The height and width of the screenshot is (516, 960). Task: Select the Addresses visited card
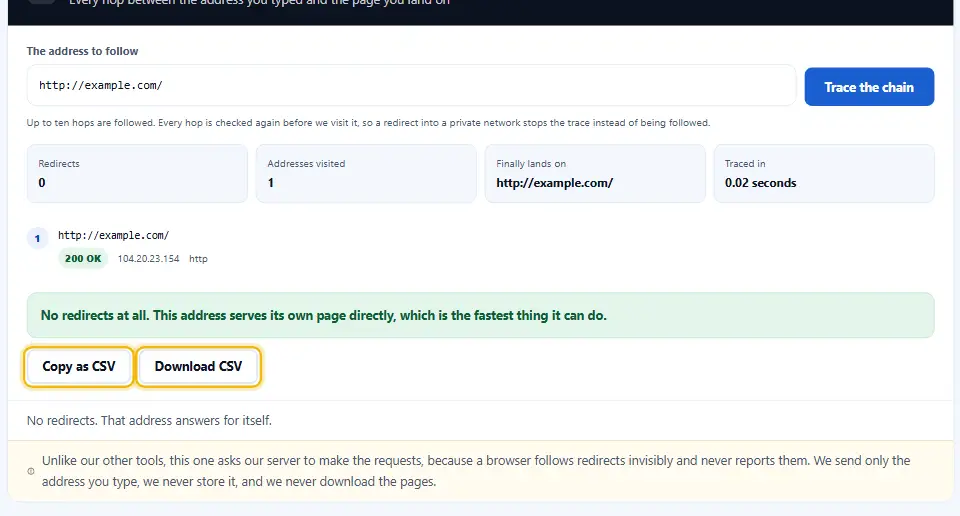click(366, 173)
